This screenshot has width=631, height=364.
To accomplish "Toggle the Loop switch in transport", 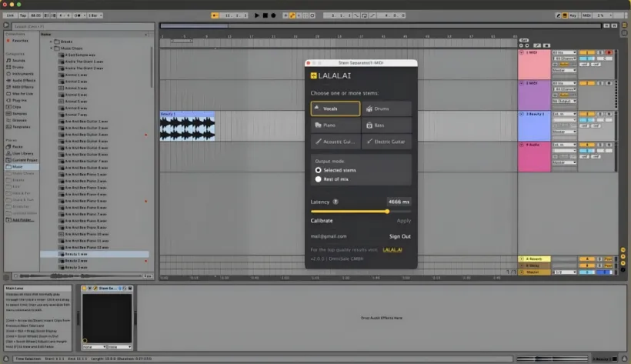I will coord(364,15).
